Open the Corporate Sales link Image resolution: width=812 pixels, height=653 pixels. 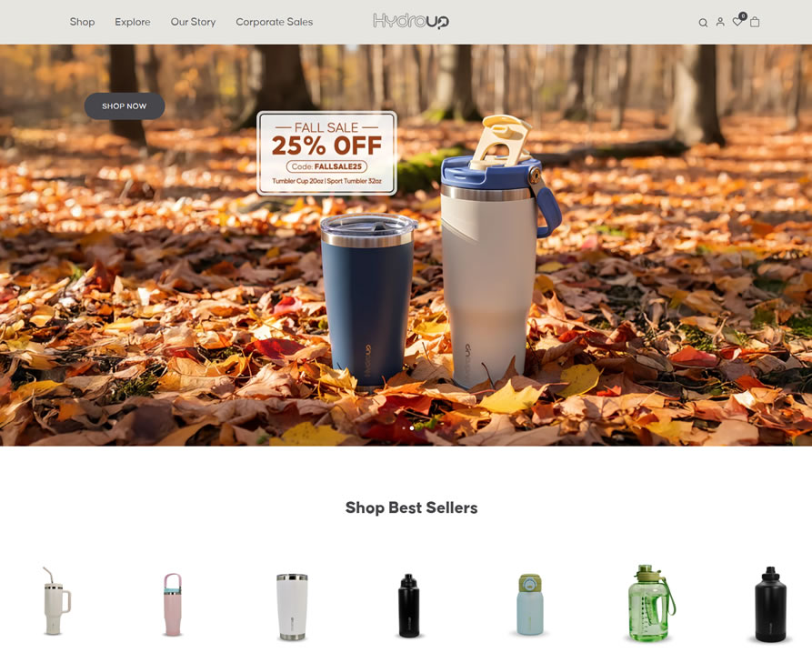point(275,22)
